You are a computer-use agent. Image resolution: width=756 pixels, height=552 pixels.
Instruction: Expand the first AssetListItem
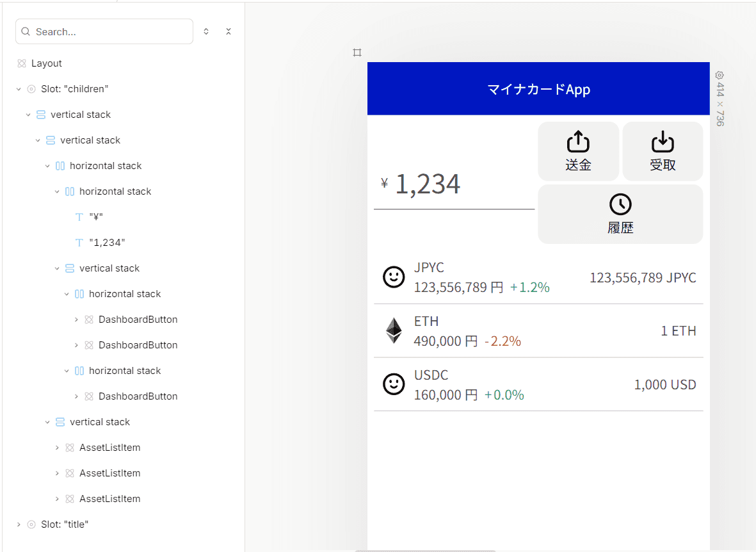click(x=57, y=447)
